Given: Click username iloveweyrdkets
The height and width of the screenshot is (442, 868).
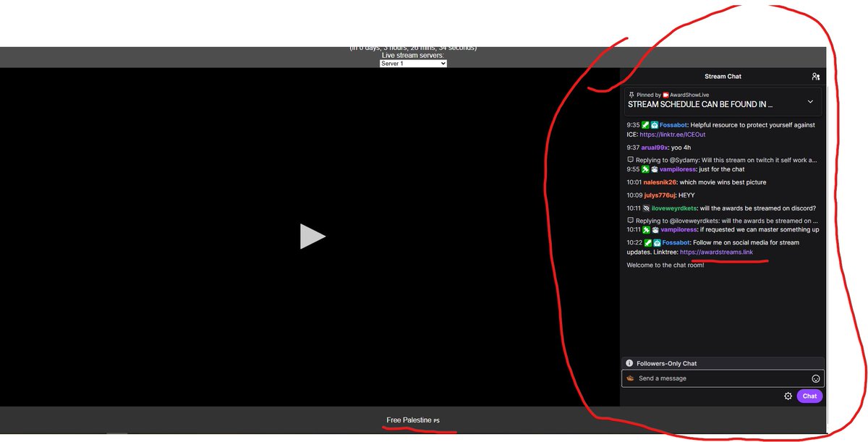Looking at the screenshot, I should pyautogui.click(x=674, y=208).
